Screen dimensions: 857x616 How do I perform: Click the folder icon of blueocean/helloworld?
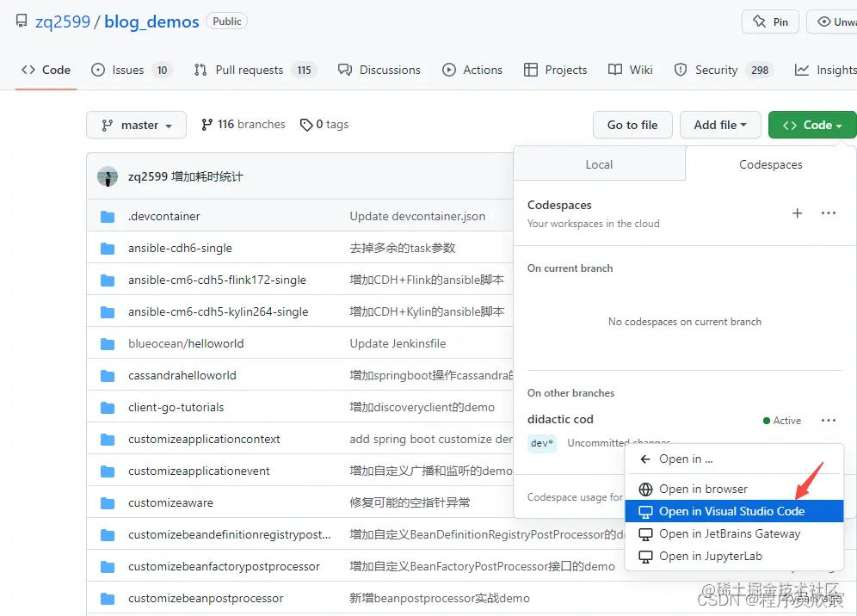[108, 344]
